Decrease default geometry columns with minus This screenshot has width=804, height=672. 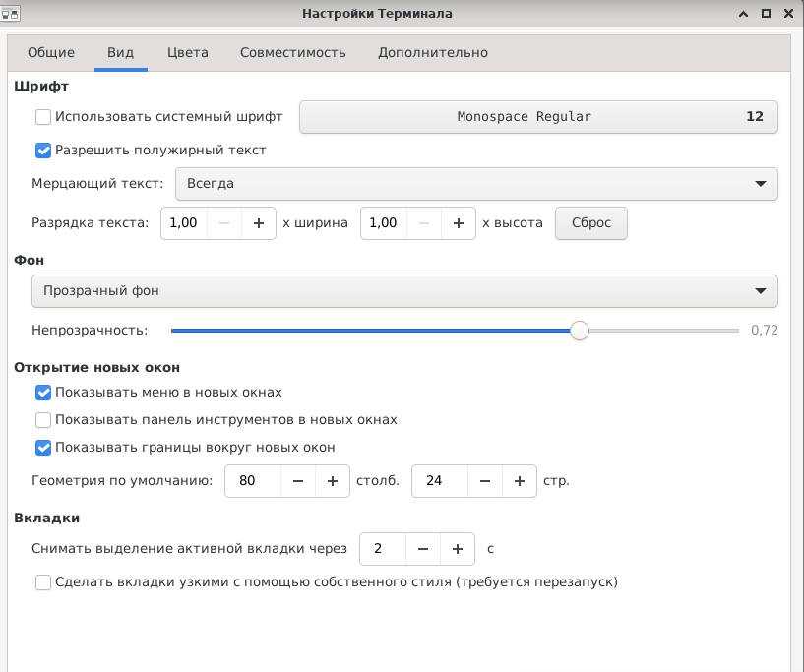coord(298,481)
